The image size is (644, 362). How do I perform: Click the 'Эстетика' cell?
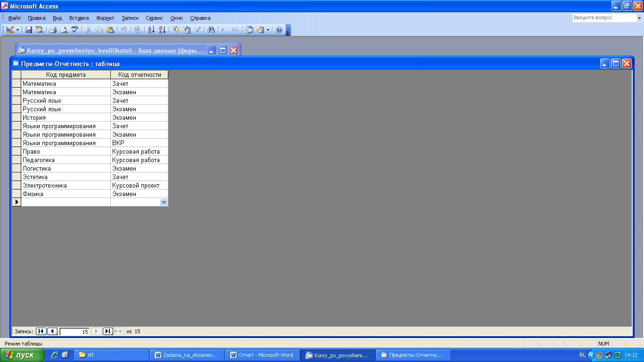tap(66, 177)
